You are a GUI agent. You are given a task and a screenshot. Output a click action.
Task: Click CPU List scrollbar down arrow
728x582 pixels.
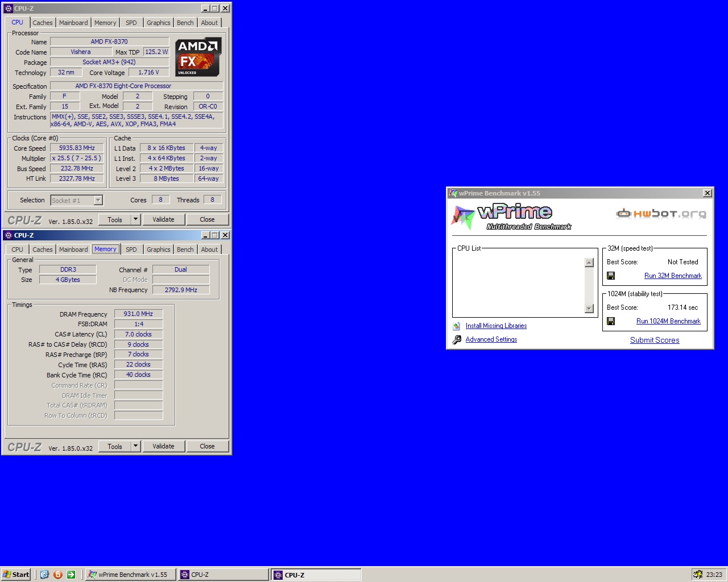pos(589,308)
